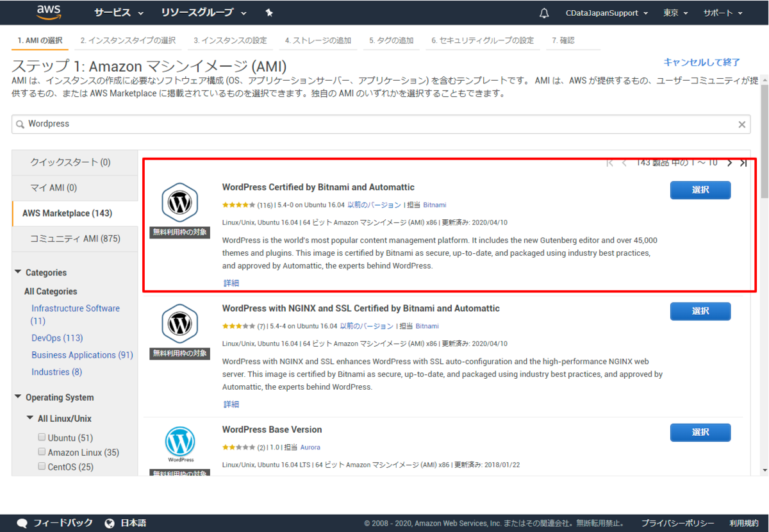Viewport: 769px width, 532px height.
Task: Toggle the Amazon Linux (35) checkbox
Action: coord(42,452)
